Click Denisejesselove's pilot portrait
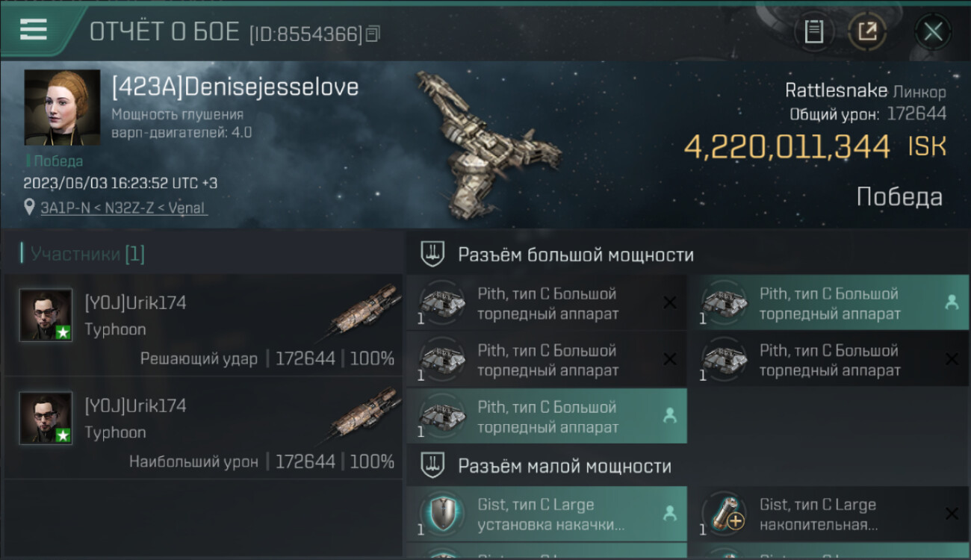This screenshot has width=971, height=560. pyautogui.click(x=62, y=108)
